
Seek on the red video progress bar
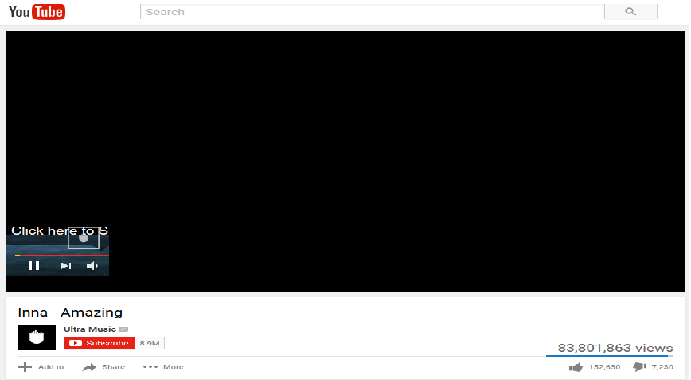click(62, 255)
